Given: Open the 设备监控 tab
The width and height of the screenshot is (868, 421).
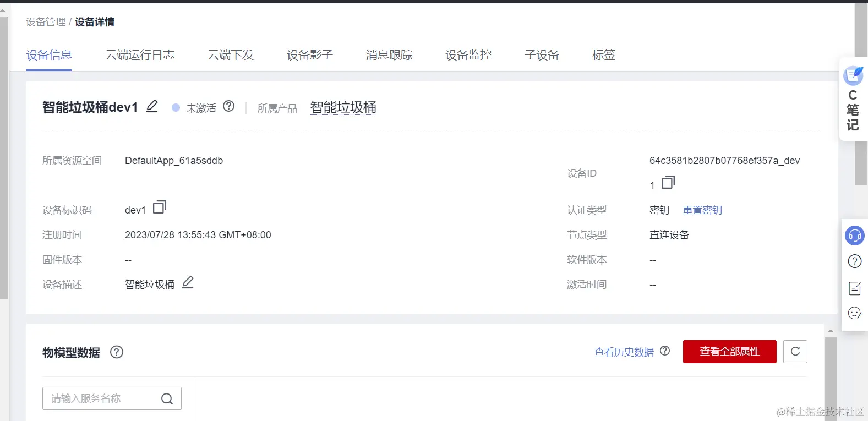Looking at the screenshot, I should [x=468, y=55].
